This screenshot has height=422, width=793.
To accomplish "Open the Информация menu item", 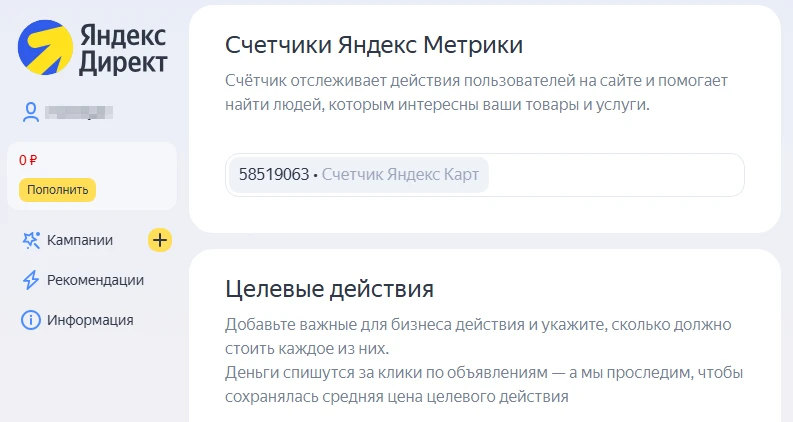I will point(90,320).
